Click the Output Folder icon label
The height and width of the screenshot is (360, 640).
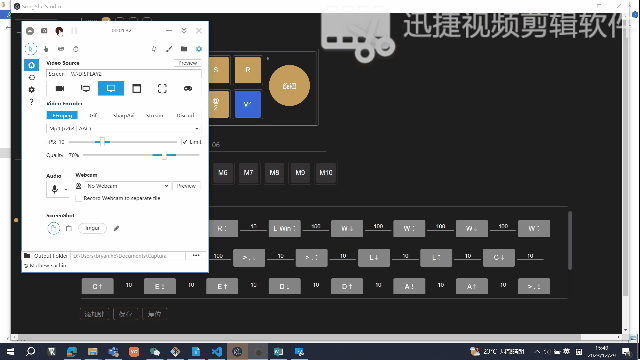coord(45,256)
